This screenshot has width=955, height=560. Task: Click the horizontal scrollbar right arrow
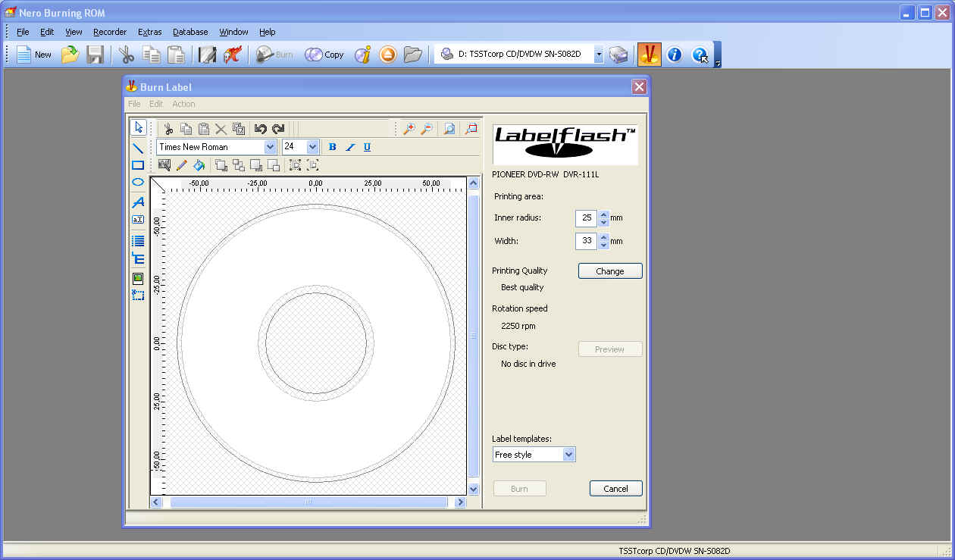pyautogui.click(x=459, y=502)
